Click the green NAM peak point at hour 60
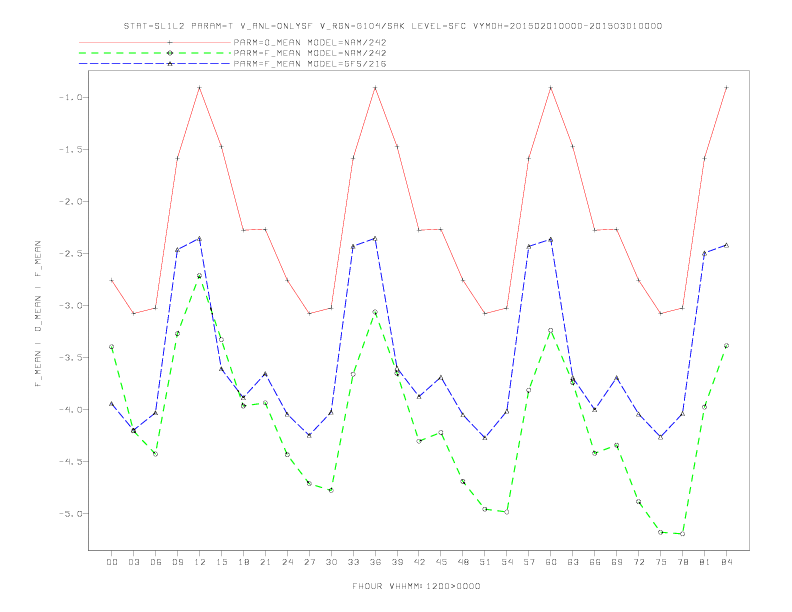 551,330
